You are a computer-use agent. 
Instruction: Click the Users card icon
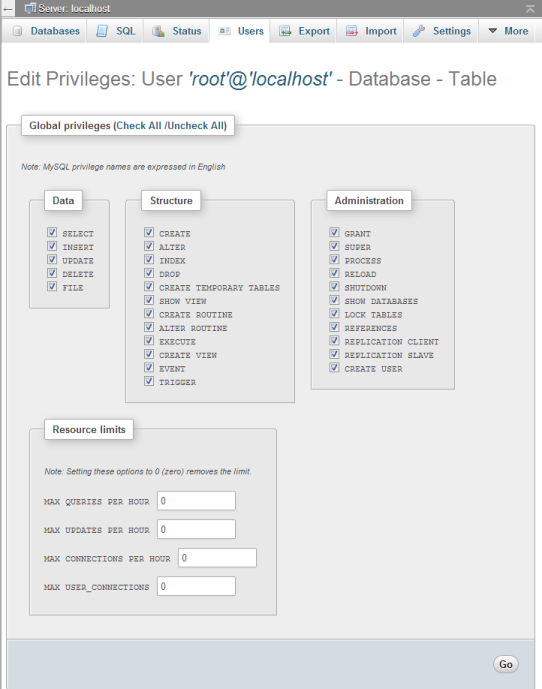(225, 31)
